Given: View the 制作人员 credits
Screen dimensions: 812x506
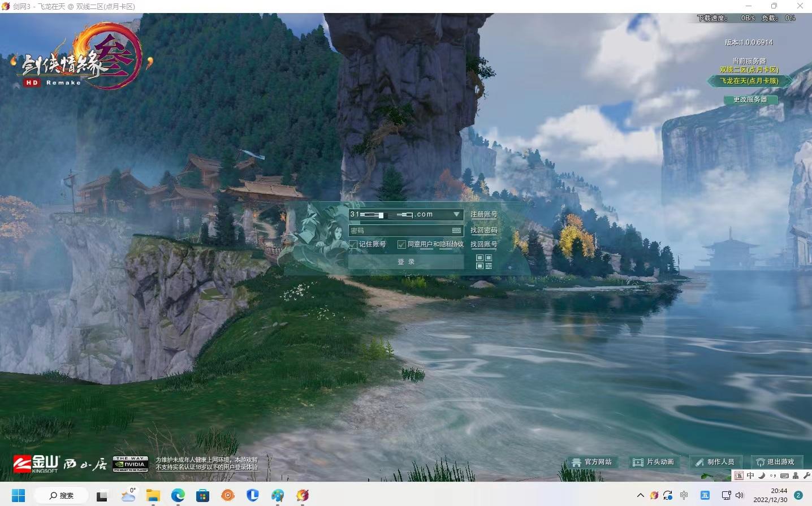Looking at the screenshot, I should click(715, 462).
